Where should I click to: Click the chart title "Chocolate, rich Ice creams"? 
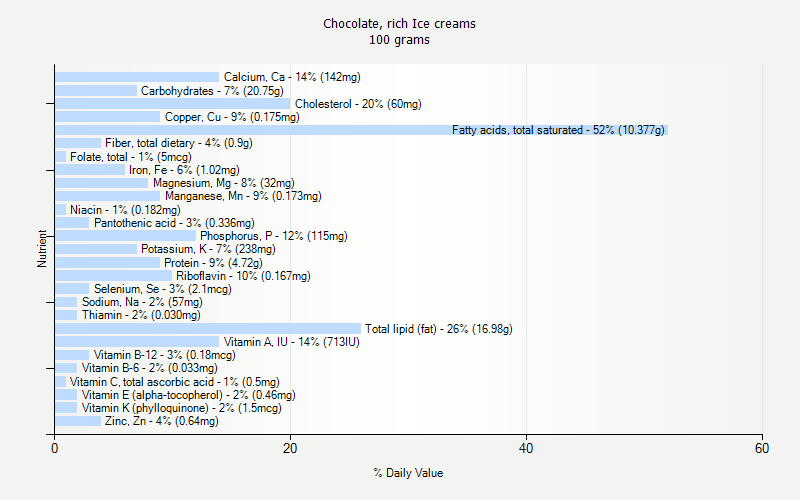(399, 23)
